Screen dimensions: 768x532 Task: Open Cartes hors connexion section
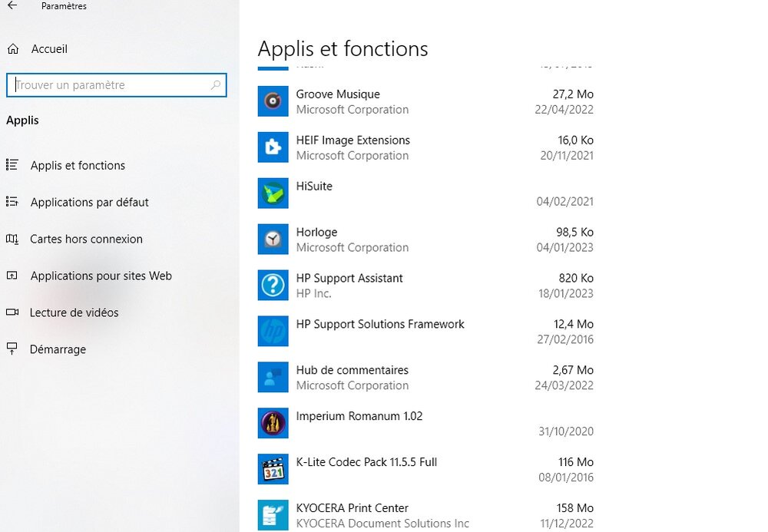point(86,239)
